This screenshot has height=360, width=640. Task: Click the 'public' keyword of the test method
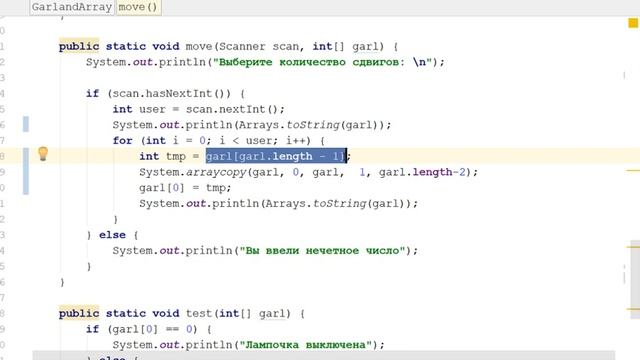(x=79, y=313)
